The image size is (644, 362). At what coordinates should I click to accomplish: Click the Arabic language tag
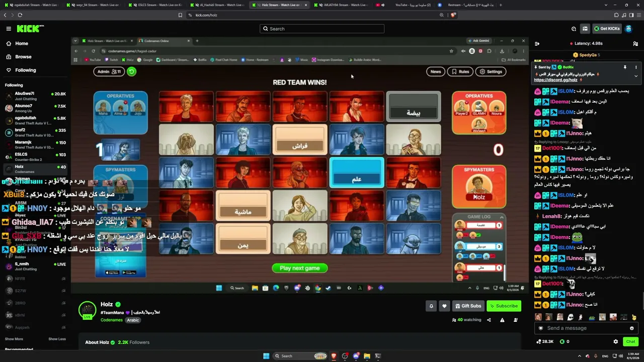[133, 320]
